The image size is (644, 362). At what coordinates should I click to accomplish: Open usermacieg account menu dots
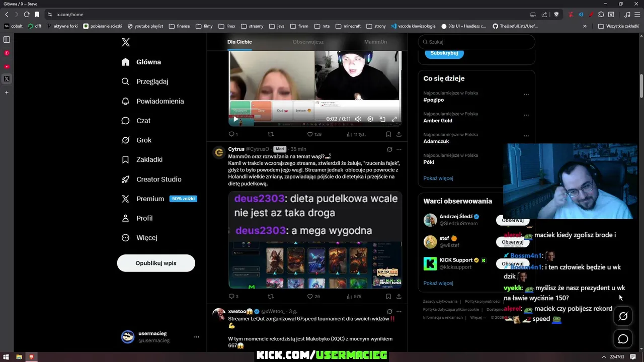tap(197, 337)
